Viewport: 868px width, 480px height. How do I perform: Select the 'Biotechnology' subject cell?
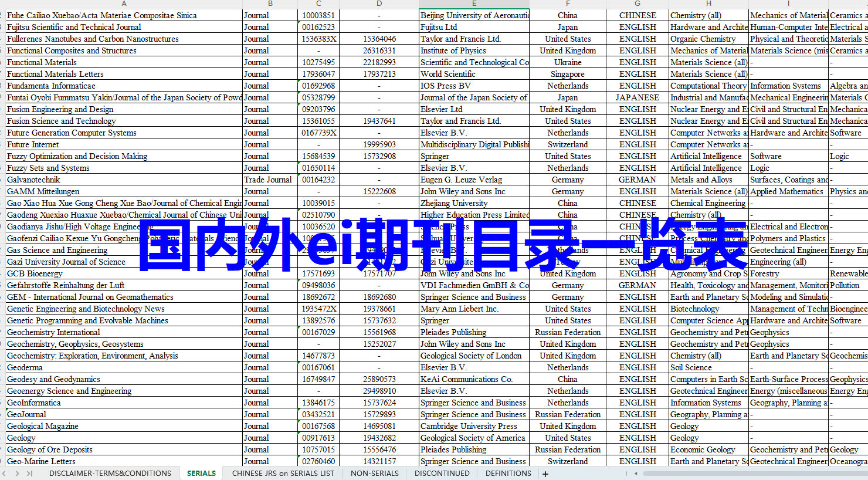(x=708, y=309)
